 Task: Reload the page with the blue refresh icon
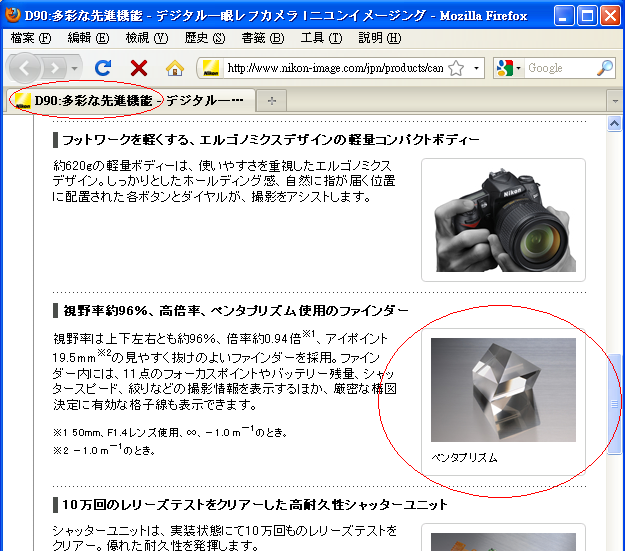pyautogui.click(x=103, y=68)
